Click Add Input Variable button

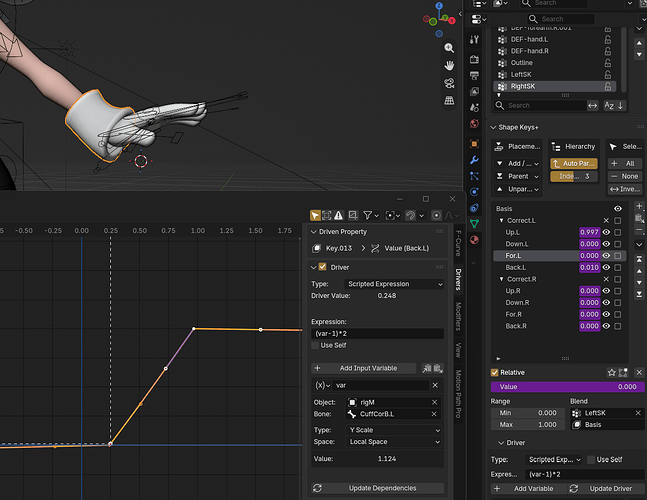click(364, 368)
